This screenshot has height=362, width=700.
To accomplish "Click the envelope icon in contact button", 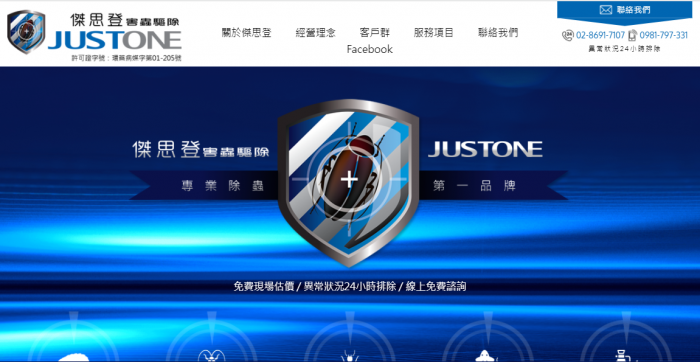I will (605, 10).
